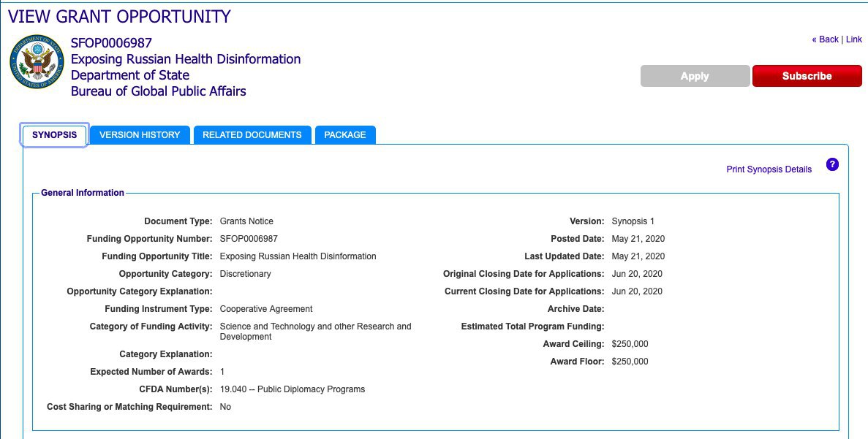
Task: Click the Department of State seal logo
Action: [37, 62]
